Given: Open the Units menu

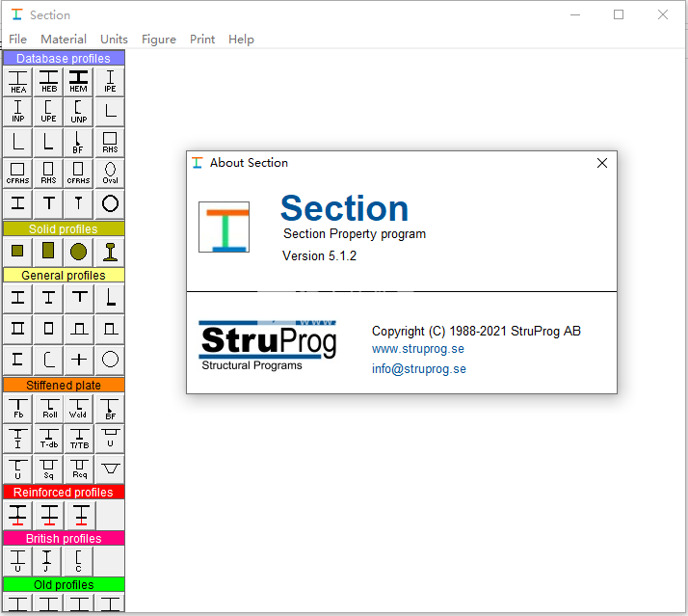Looking at the screenshot, I should (x=114, y=40).
